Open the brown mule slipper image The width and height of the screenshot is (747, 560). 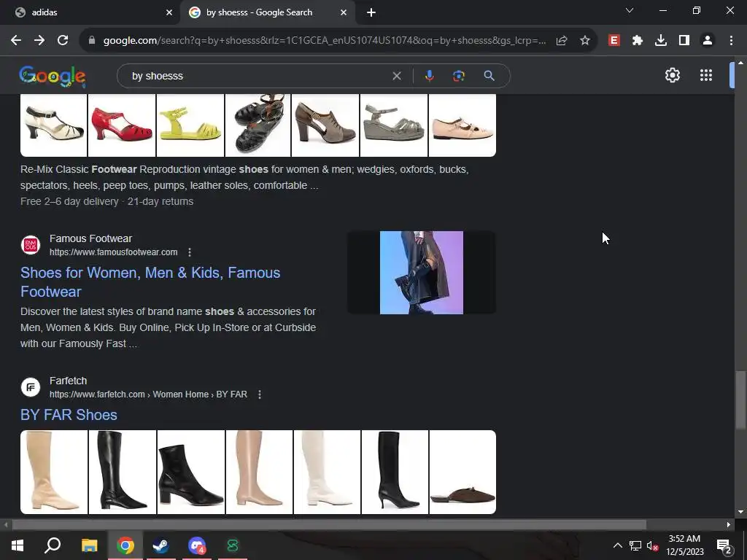click(x=462, y=472)
